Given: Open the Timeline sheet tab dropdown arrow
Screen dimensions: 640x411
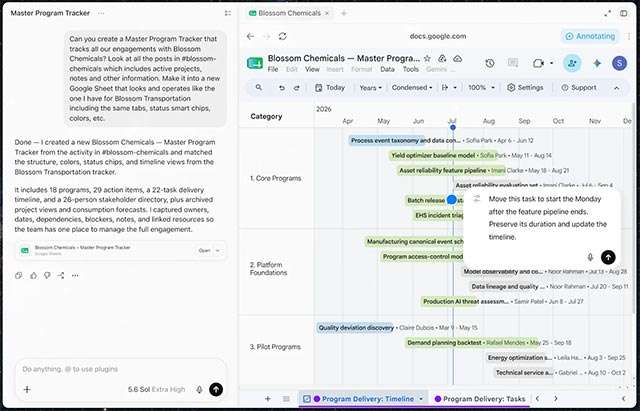Looking at the screenshot, I should (x=421, y=399).
